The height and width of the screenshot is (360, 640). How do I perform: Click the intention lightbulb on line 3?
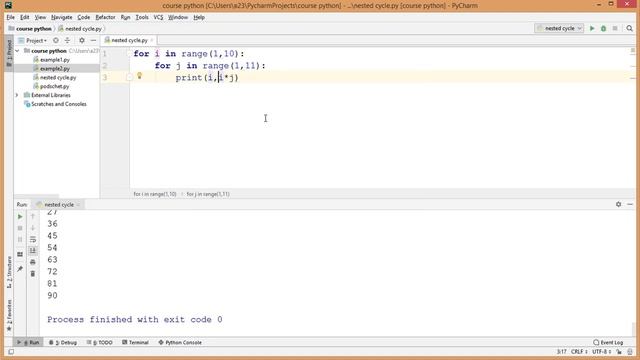point(139,76)
